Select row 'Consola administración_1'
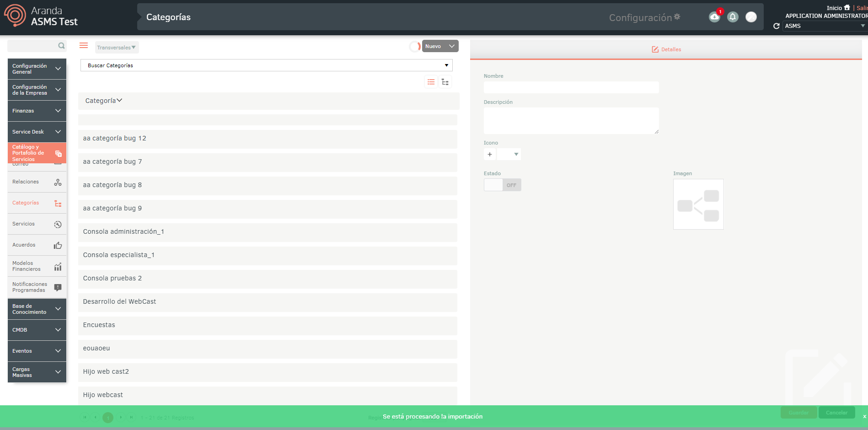Screen dimensions: 868x430 click(x=268, y=232)
